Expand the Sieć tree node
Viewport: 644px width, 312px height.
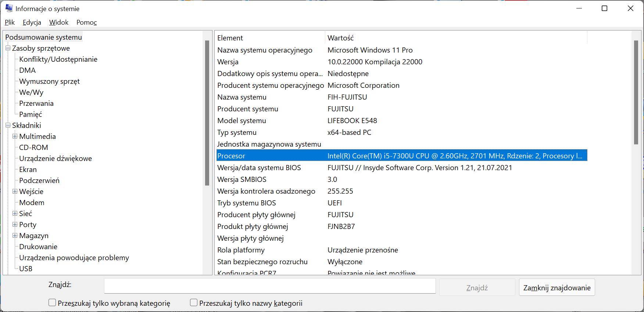(15, 214)
